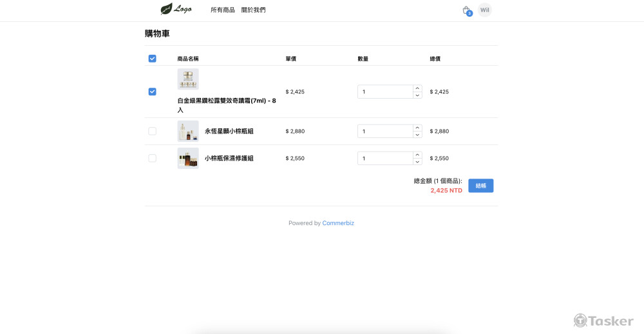The image size is (644, 334).
Task: Open the Wil user avatar menu
Action: pyautogui.click(x=485, y=10)
